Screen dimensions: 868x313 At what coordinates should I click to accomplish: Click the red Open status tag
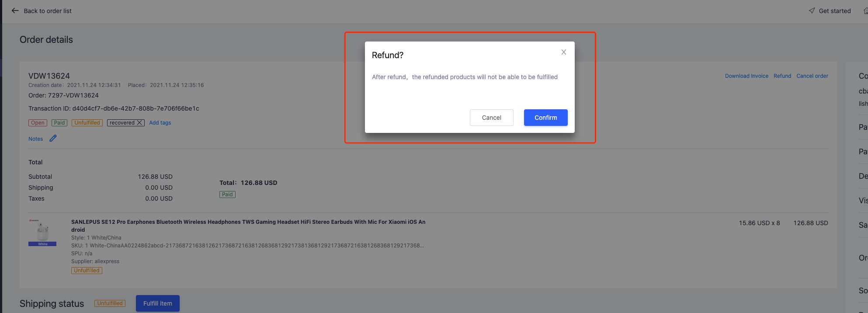(x=38, y=123)
